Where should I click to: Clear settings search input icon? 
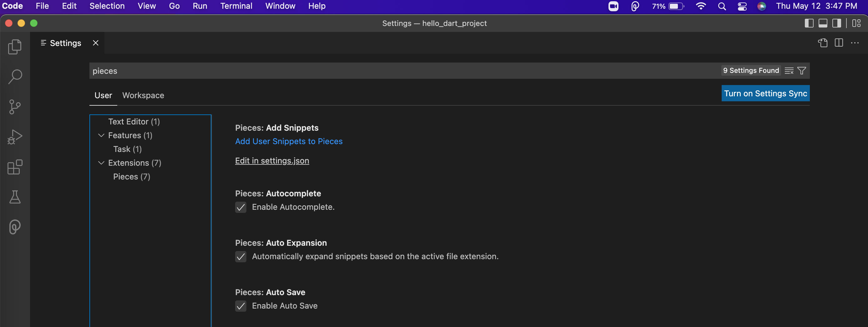coord(789,71)
